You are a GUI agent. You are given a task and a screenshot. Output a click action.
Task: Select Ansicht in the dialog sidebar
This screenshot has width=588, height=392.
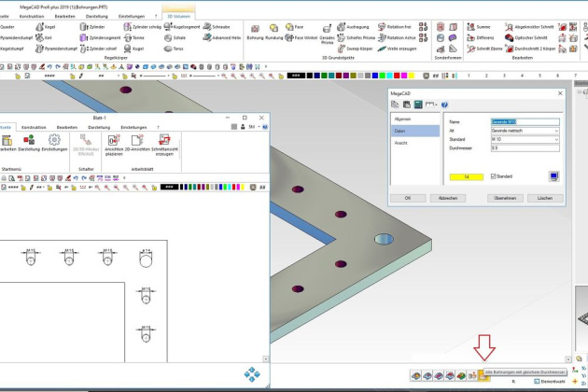[400, 143]
